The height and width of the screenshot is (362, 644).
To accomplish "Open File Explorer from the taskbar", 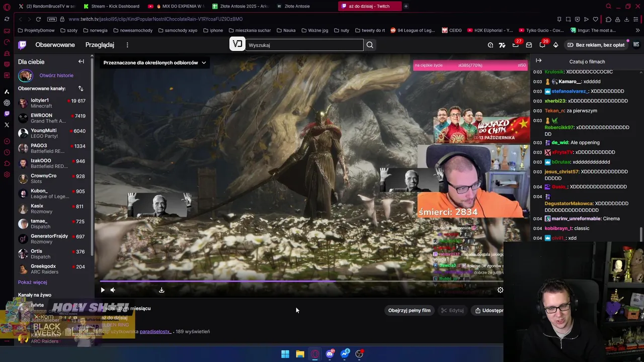I will pos(300,354).
